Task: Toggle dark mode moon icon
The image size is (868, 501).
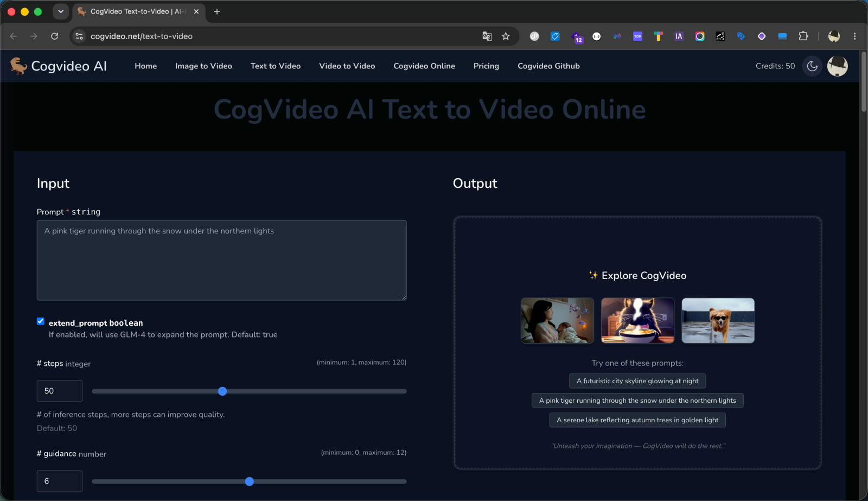Action: (812, 66)
